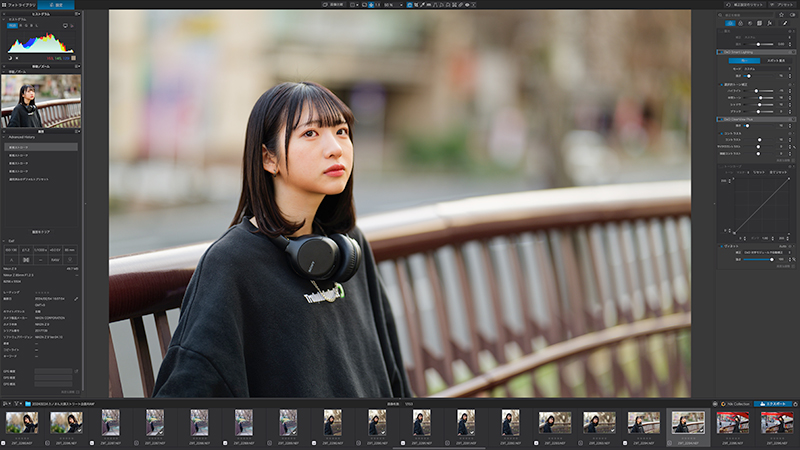Image resolution: width=800 pixels, height=450 pixels.
Task: Click the Vignetting intensity slider
Action: pos(759,260)
